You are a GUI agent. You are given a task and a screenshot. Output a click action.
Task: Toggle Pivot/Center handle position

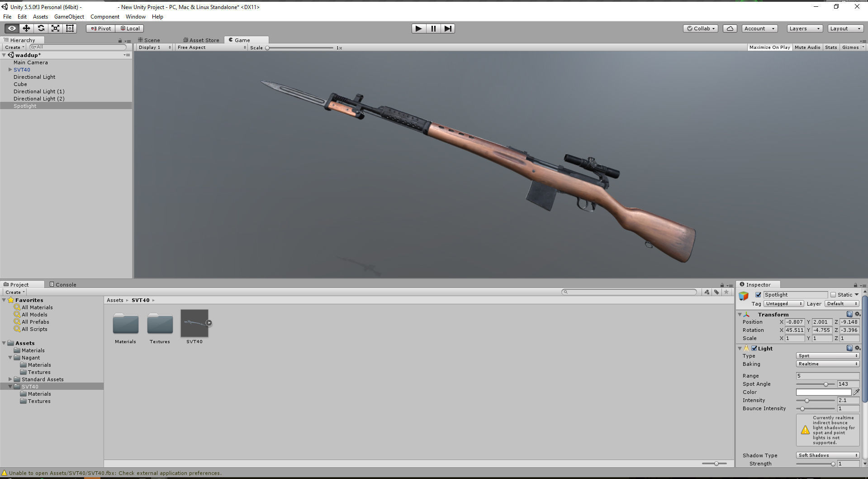[x=100, y=28]
